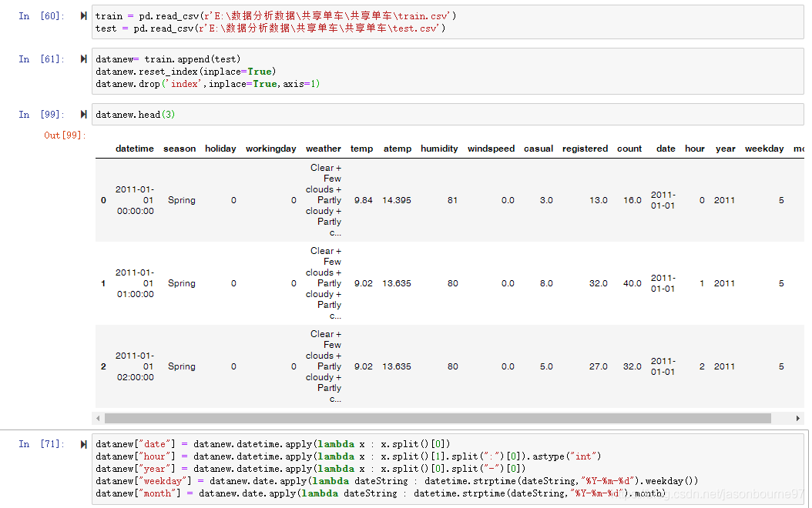Click the scrollbar right arrow under the table

click(x=798, y=418)
